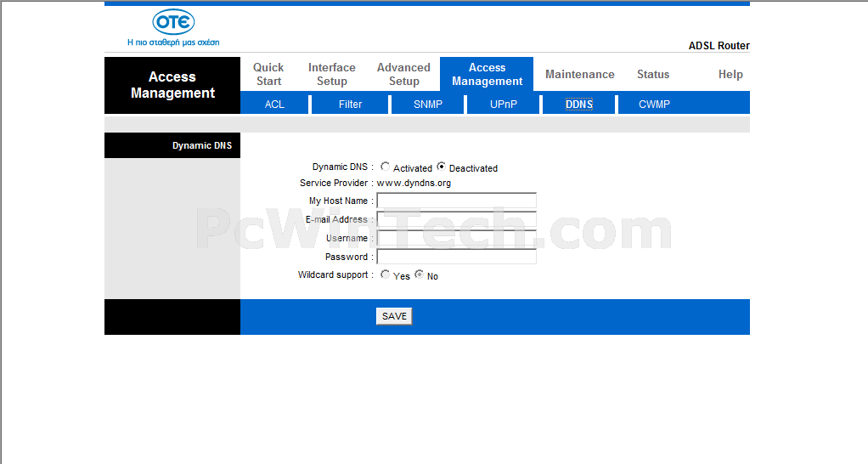The height and width of the screenshot is (464, 868).
Task: Open the ACL submenu
Action: point(274,104)
